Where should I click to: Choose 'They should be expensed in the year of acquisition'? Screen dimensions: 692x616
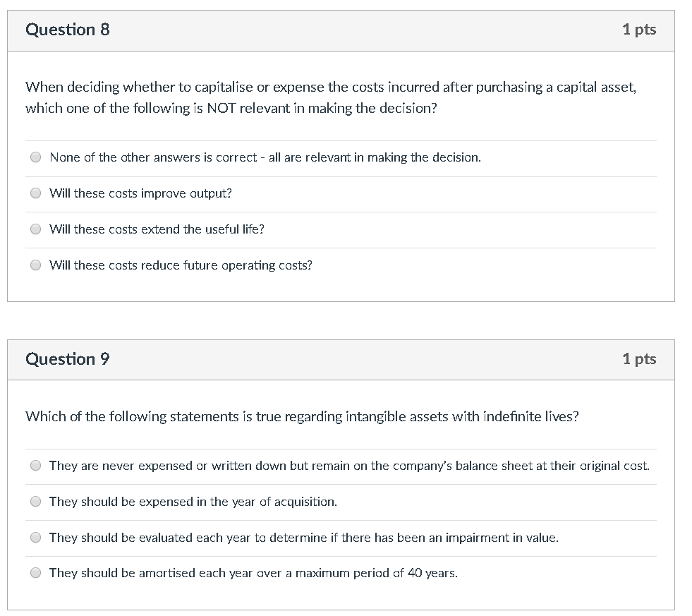tap(35, 501)
